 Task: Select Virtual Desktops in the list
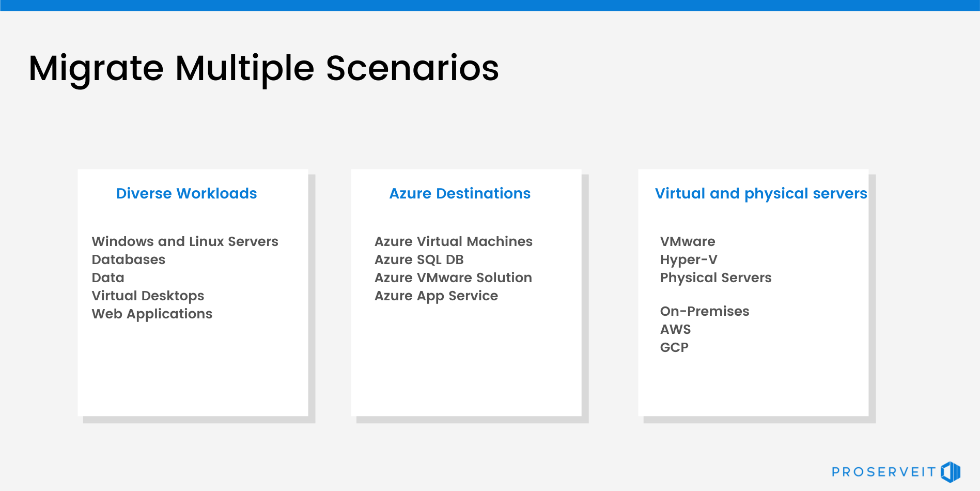point(148,296)
